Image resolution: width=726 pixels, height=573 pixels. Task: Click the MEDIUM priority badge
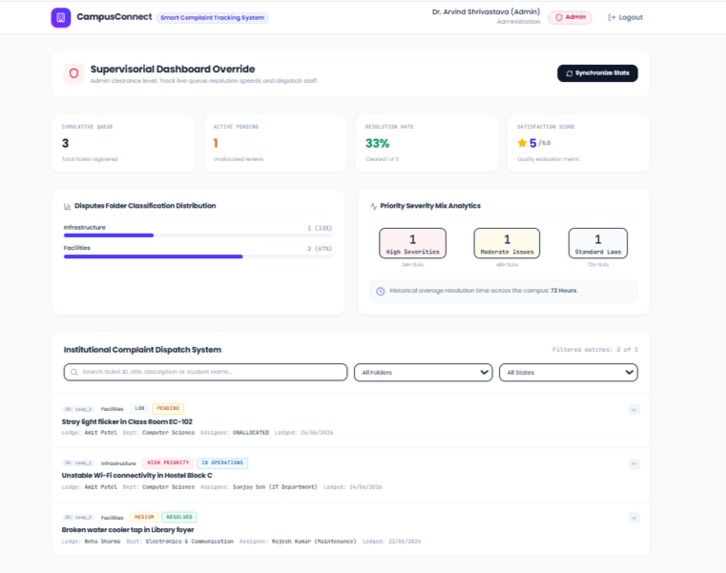pyautogui.click(x=144, y=517)
